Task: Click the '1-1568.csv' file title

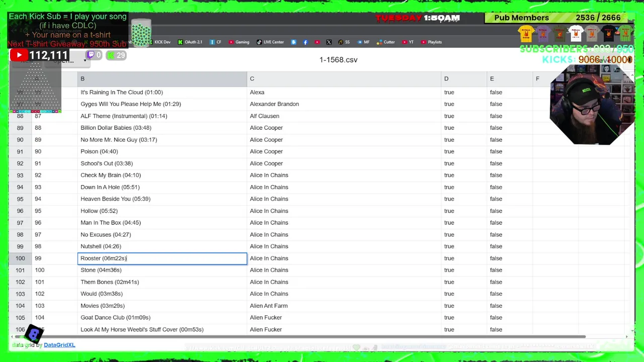Action: (338, 60)
